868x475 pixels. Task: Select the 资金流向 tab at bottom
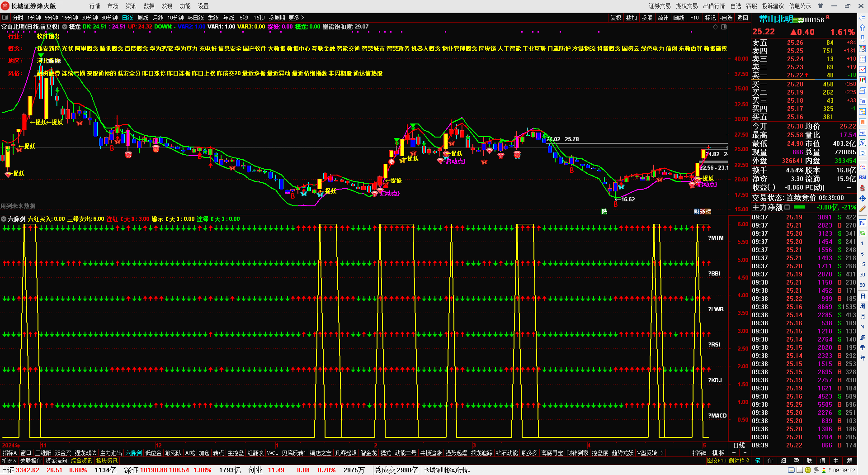[x=57, y=461]
